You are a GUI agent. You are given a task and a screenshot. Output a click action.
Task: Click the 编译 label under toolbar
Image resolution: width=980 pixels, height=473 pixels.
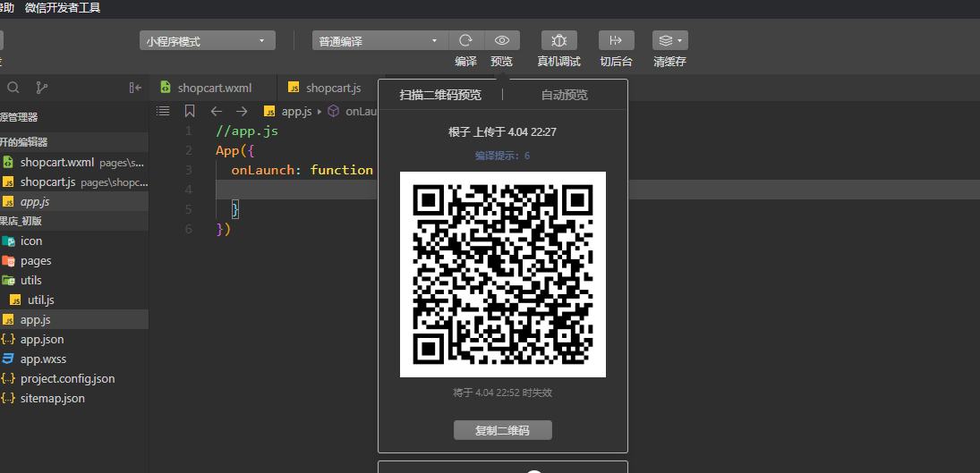(465, 61)
